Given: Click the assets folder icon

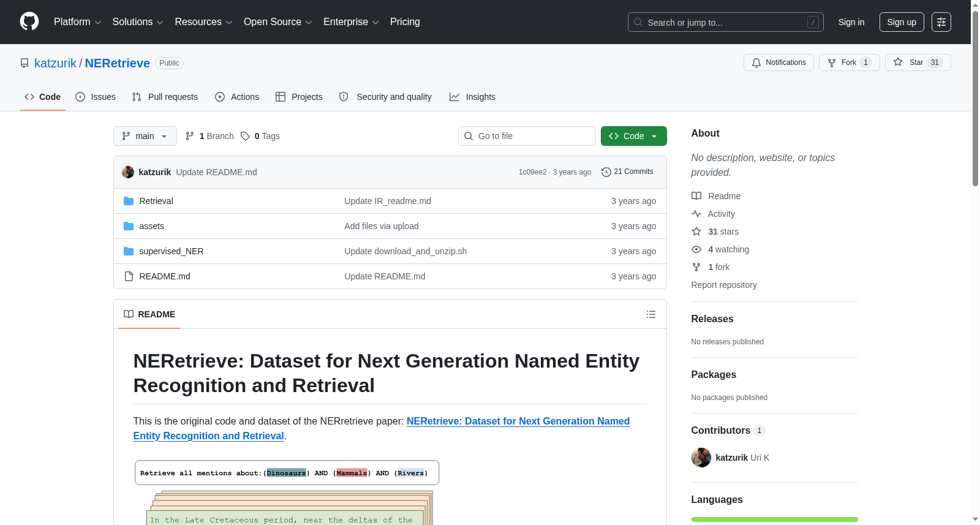Looking at the screenshot, I should pyautogui.click(x=129, y=226).
